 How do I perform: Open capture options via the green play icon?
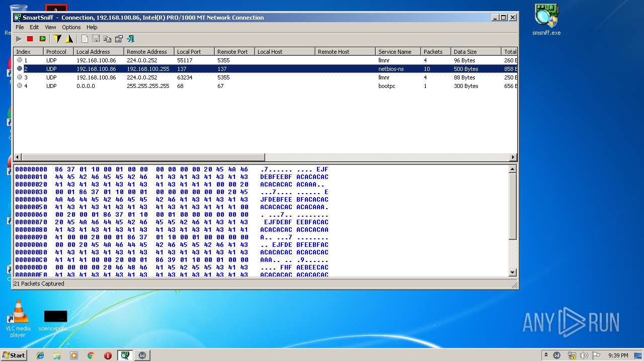coord(43,39)
